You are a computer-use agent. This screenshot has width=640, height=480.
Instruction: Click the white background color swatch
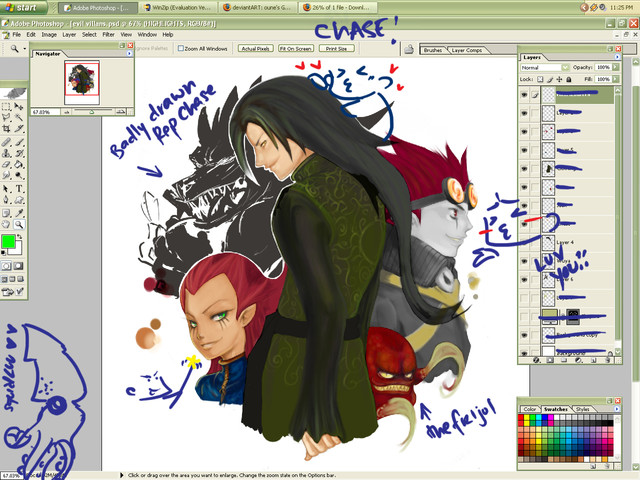17,249
